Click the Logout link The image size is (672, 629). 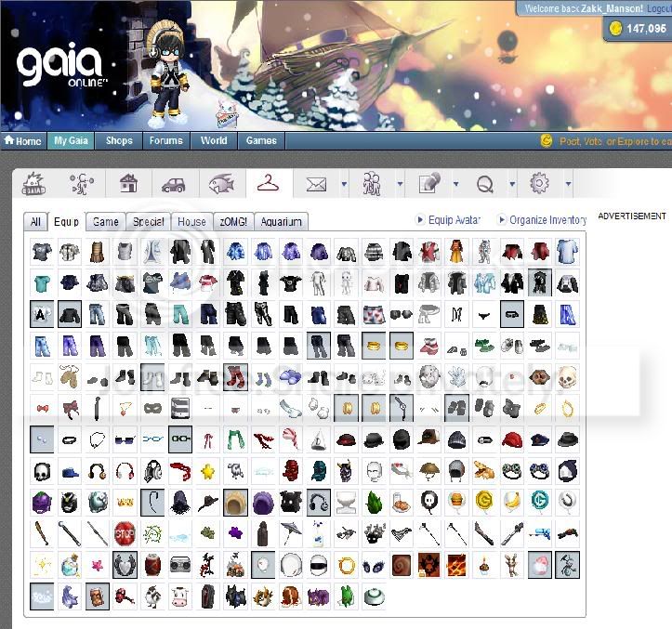[659, 8]
